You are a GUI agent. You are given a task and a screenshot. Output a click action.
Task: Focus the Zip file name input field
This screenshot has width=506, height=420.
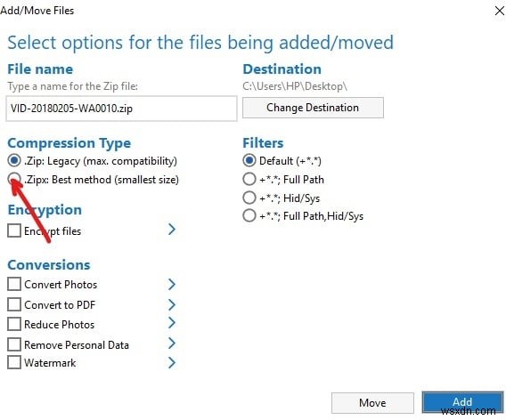[x=121, y=109]
